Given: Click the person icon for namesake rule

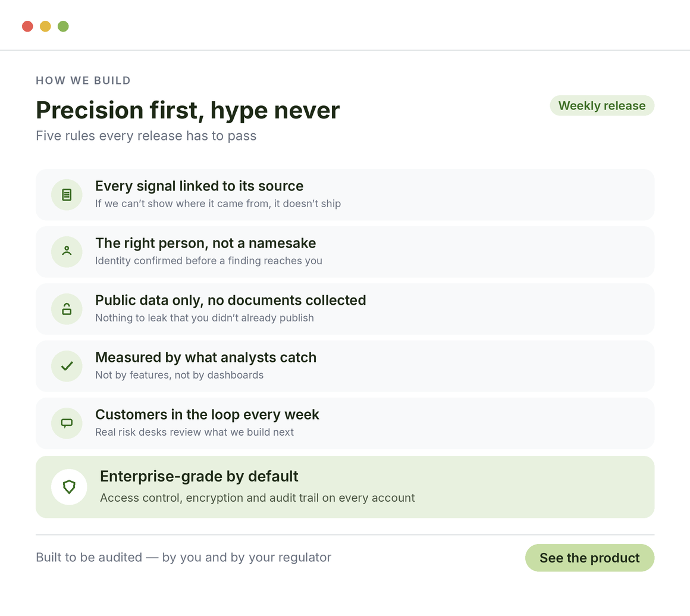Looking at the screenshot, I should 67,251.
